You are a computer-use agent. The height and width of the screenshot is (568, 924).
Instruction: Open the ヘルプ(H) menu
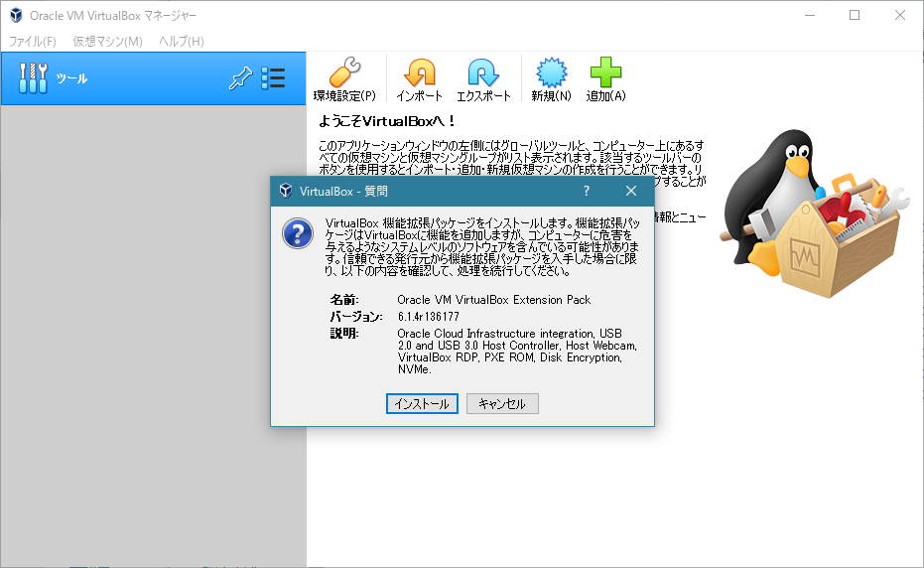pyautogui.click(x=181, y=42)
